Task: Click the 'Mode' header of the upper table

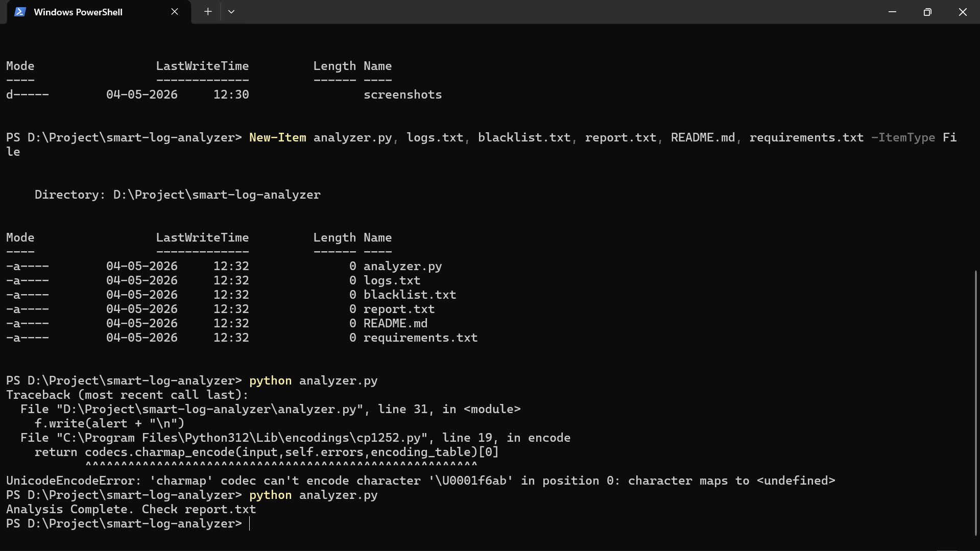Action: pos(20,66)
